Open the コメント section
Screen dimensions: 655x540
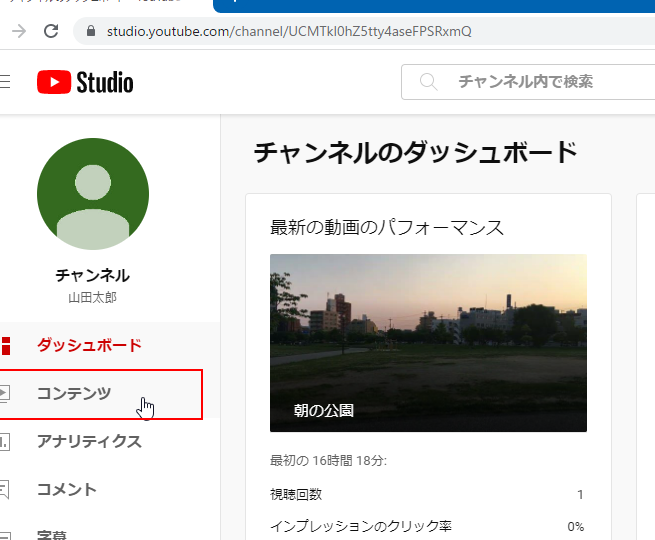[67, 490]
